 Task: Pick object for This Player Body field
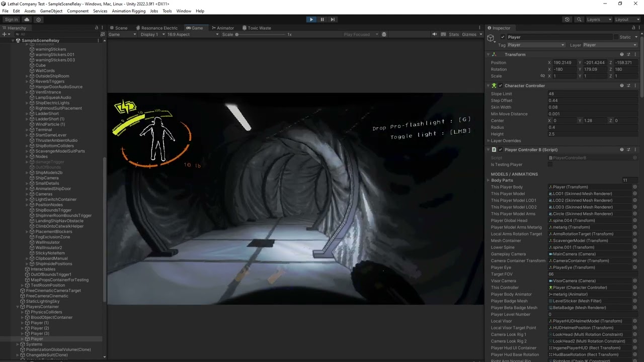(x=635, y=187)
